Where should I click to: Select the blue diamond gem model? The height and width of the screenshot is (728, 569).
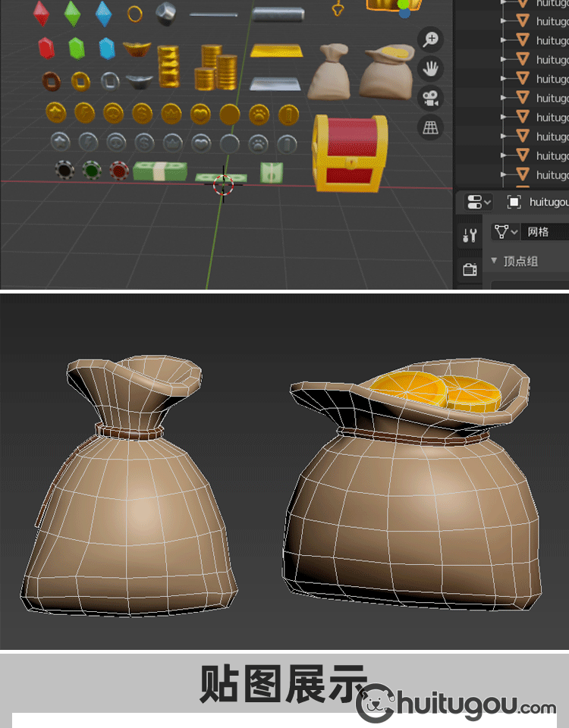click(x=103, y=13)
